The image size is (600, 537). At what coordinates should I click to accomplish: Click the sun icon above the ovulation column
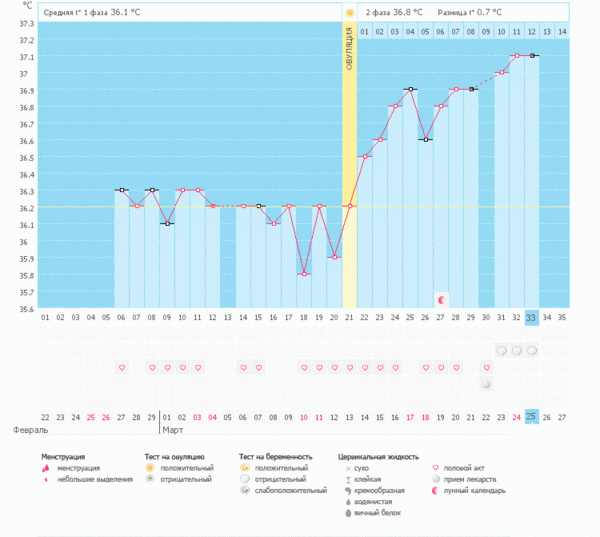point(350,12)
